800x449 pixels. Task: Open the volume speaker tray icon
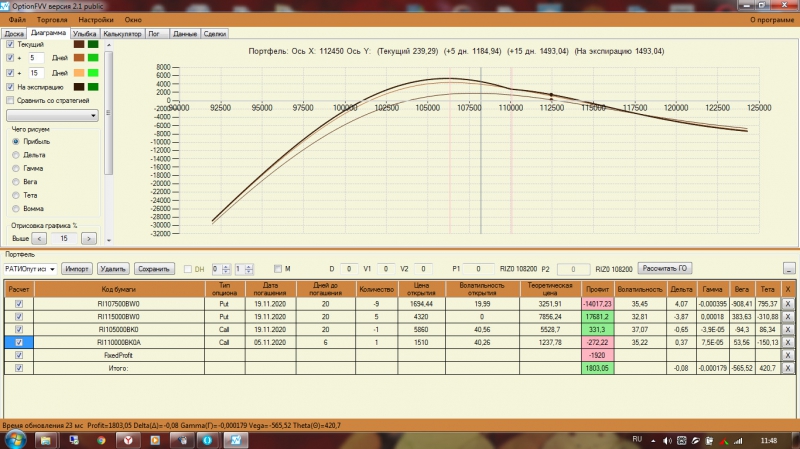tap(667, 440)
